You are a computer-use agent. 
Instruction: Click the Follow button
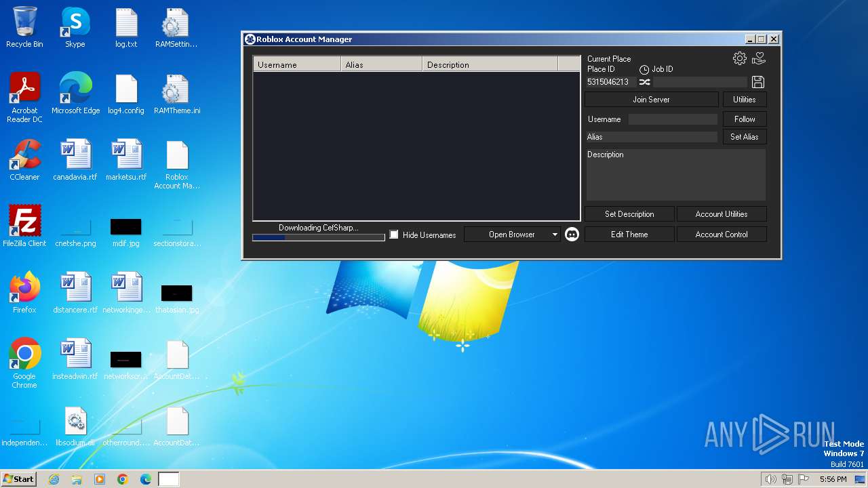(745, 119)
